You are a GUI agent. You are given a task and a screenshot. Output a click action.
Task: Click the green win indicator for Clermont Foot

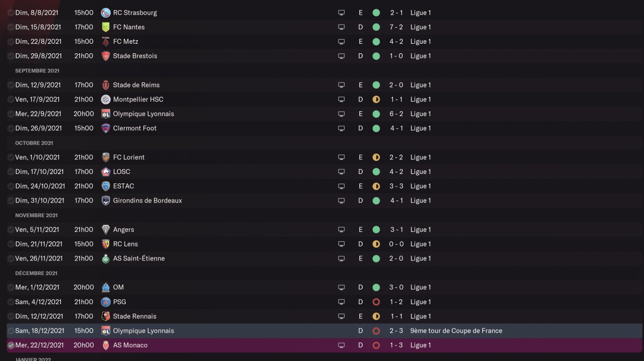[x=376, y=128]
